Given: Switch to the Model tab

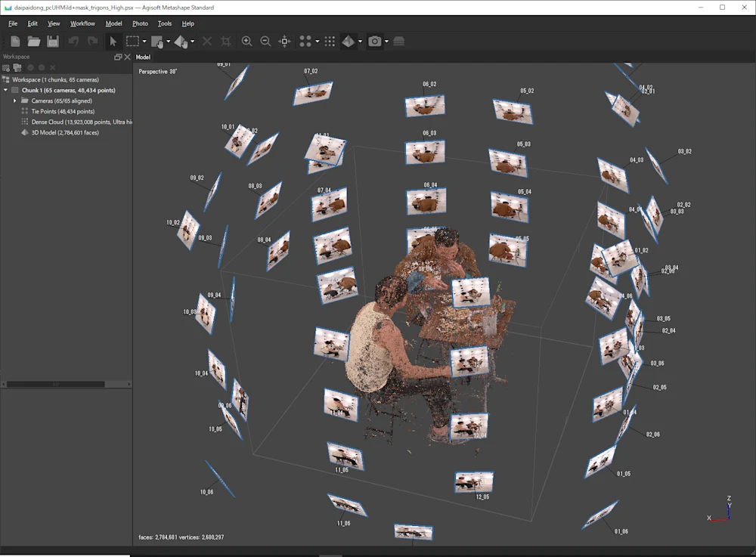Looking at the screenshot, I should 143,57.
